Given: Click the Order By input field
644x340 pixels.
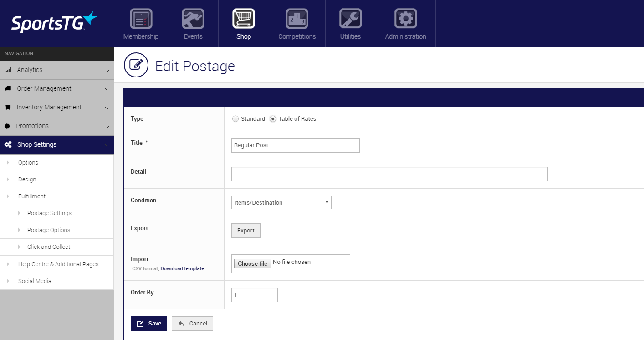Looking at the screenshot, I should pyautogui.click(x=255, y=295).
